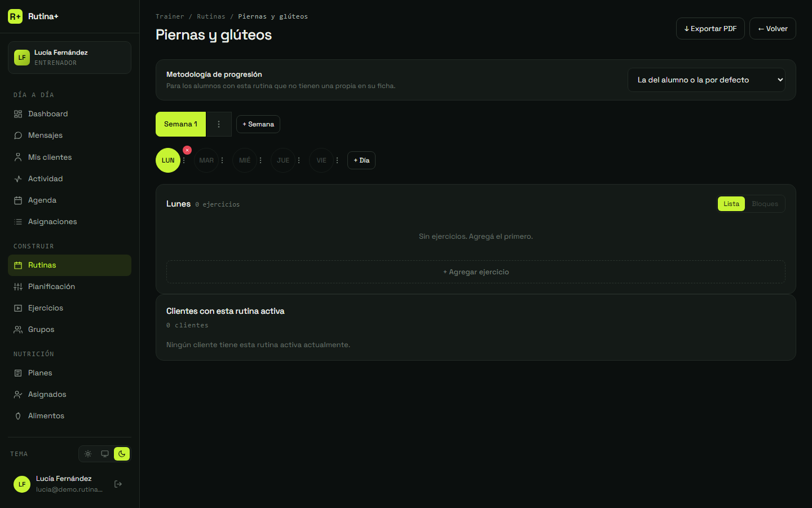
Task: Click the Volver back button
Action: (x=773, y=29)
